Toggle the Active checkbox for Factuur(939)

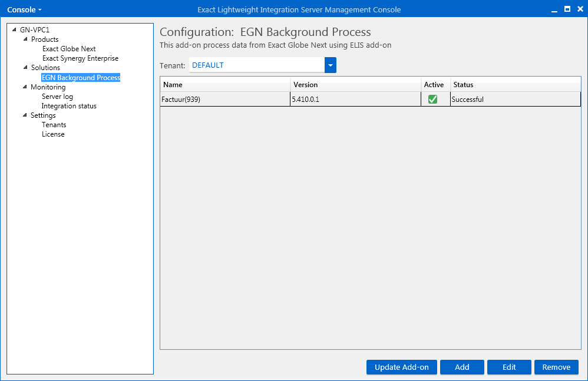pos(432,100)
